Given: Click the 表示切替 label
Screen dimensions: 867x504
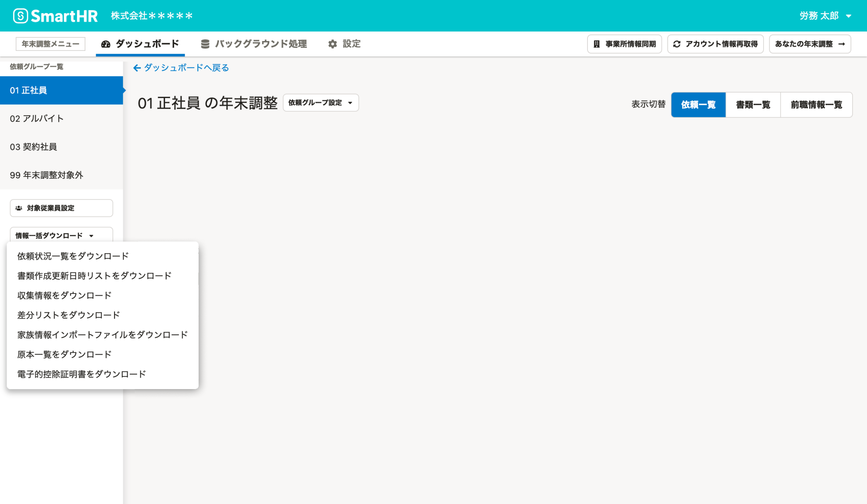Looking at the screenshot, I should (x=648, y=104).
